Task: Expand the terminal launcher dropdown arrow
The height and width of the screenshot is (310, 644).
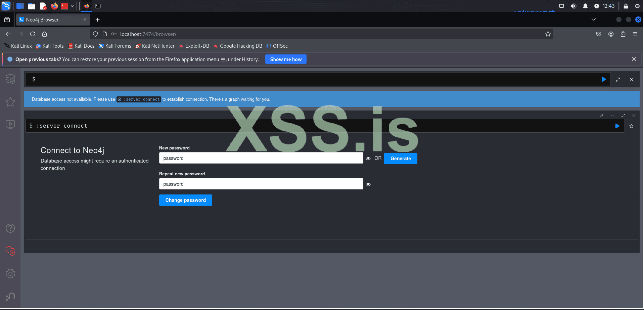Action: pos(72,6)
